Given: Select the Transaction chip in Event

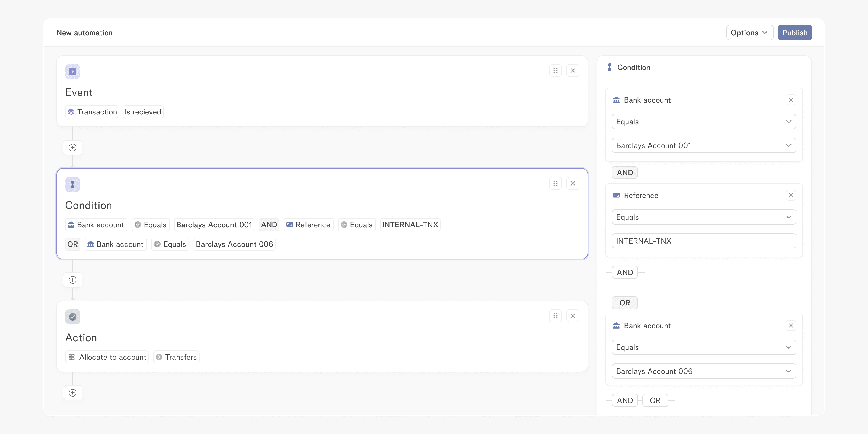Looking at the screenshot, I should pyautogui.click(x=92, y=112).
